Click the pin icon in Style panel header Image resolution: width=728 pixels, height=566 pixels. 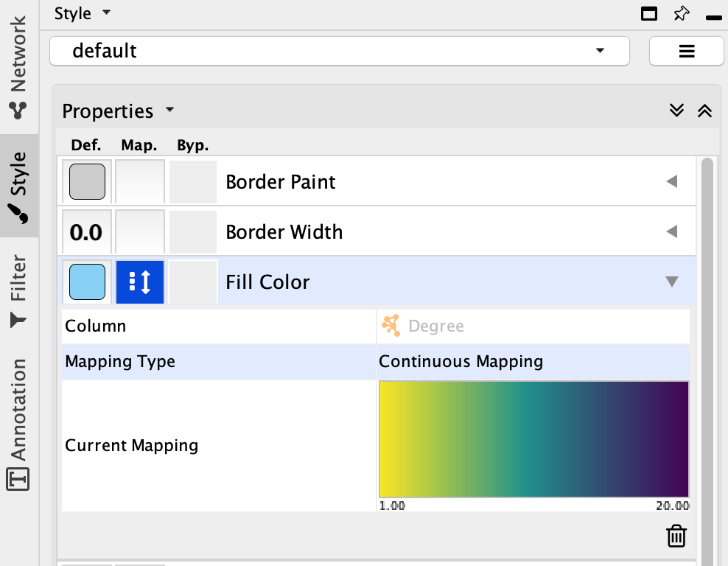681,13
